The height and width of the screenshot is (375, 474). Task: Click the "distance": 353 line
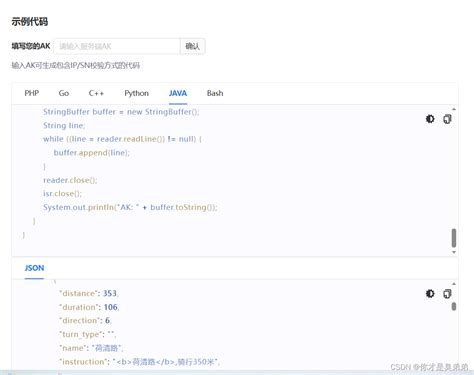pyautogui.click(x=89, y=293)
